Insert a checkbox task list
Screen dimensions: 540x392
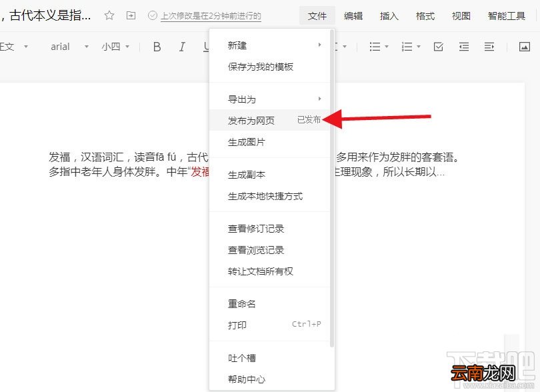click(x=439, y=47)
